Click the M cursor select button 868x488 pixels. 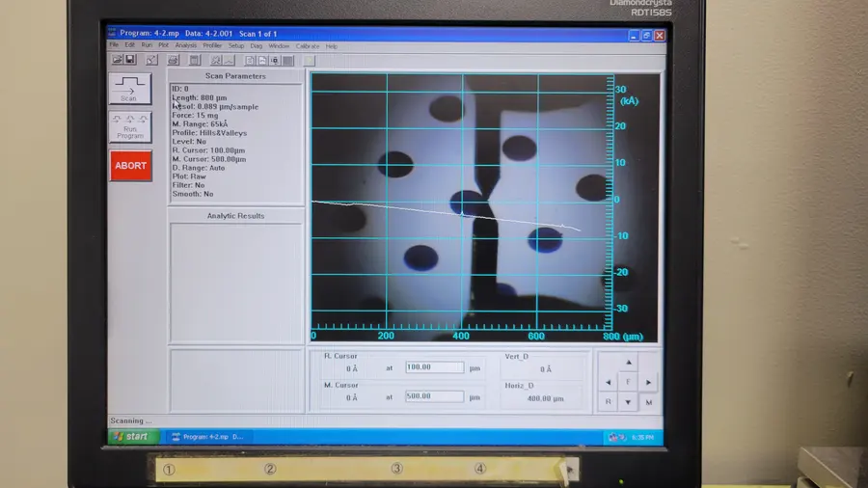(648, 402)
